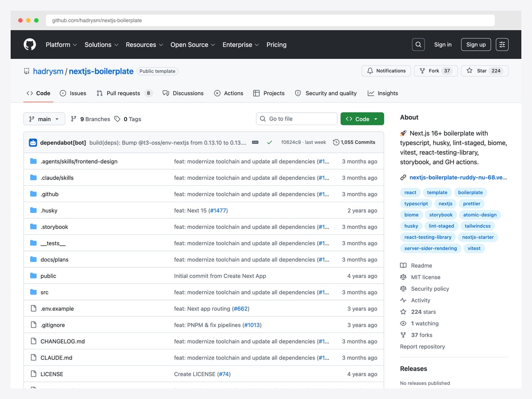This screenshot has height=399, width=532.
Task: Click the watching eye icon
Action: pos(403,324)
